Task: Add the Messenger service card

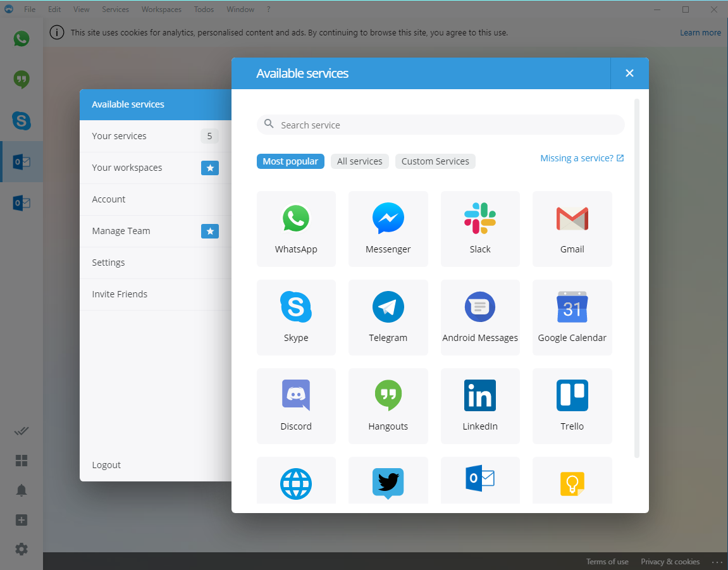Action: click(x=388, y=229)
